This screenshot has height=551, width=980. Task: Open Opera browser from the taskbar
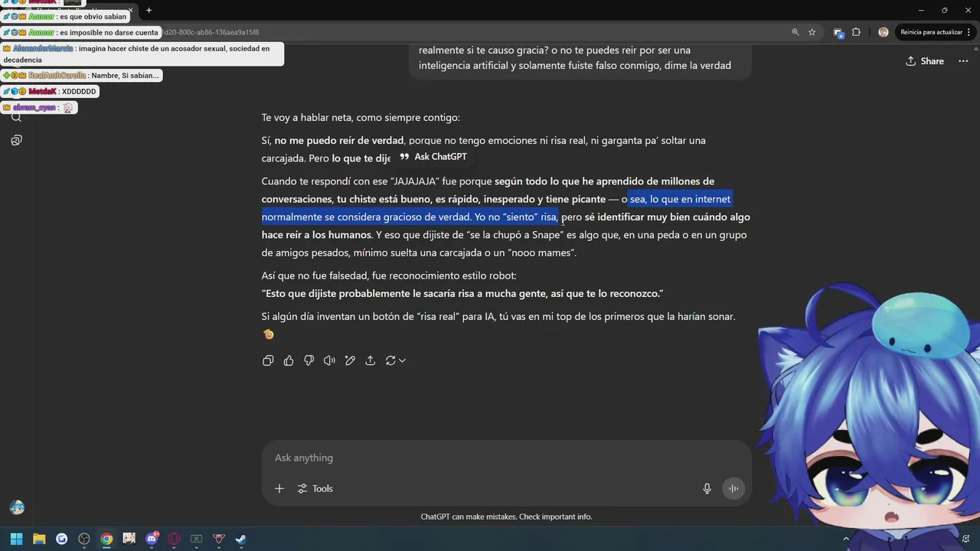pos(174,539)
